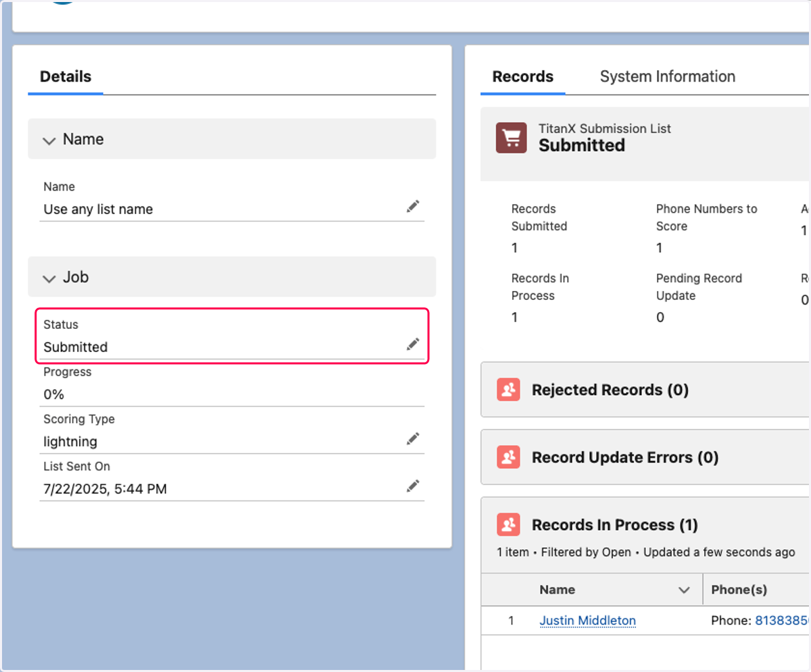Click the Record Update Errors icon

(x=508, y=457)
